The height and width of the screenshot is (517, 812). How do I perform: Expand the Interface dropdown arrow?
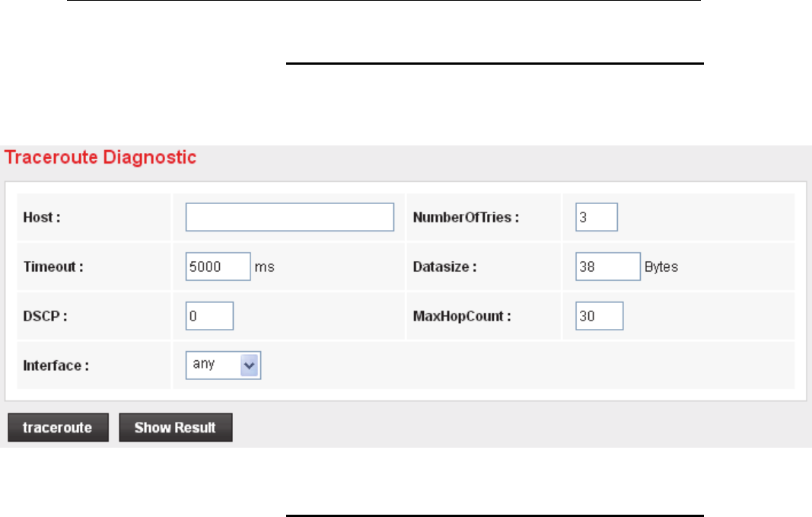(x=250, y=365)
